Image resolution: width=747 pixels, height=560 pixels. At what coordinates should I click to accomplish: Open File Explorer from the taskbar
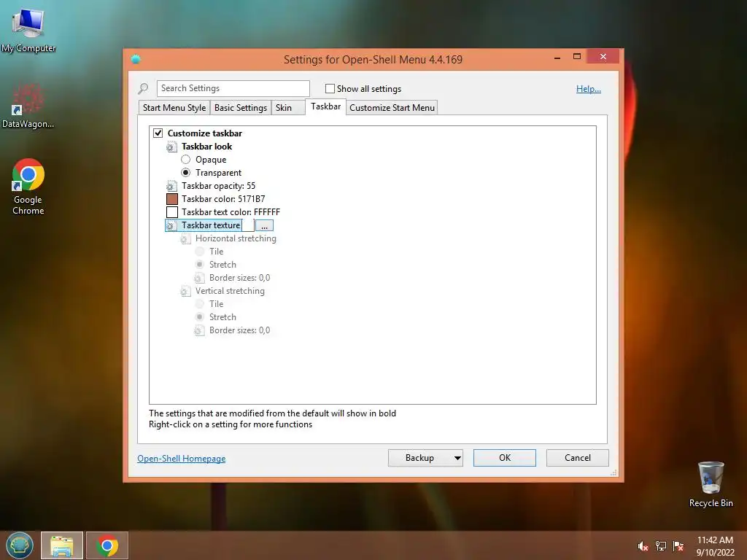click(x=62, y=545)
